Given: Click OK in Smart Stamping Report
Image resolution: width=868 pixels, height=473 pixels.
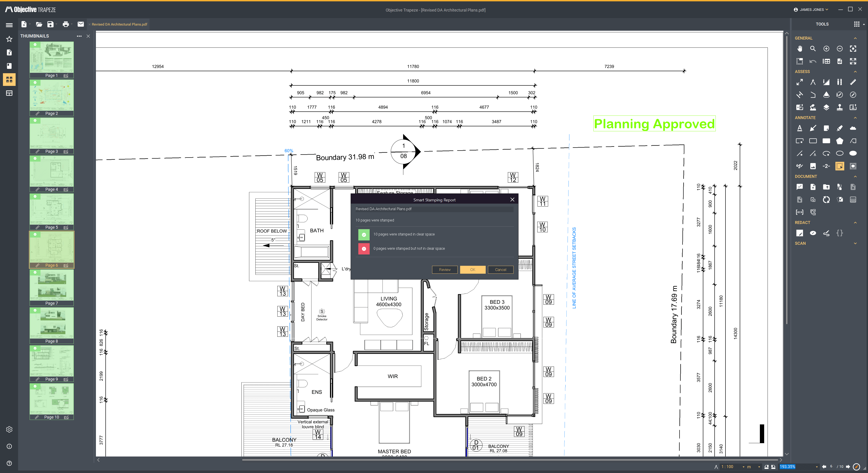Looking at the screenshot, I should [x=472, y=270].
